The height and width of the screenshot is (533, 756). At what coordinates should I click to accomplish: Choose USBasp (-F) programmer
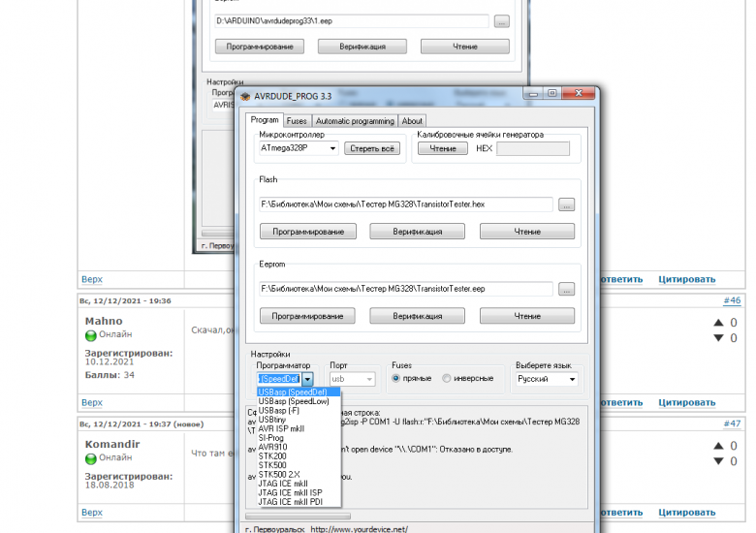(x=299, y=411)
